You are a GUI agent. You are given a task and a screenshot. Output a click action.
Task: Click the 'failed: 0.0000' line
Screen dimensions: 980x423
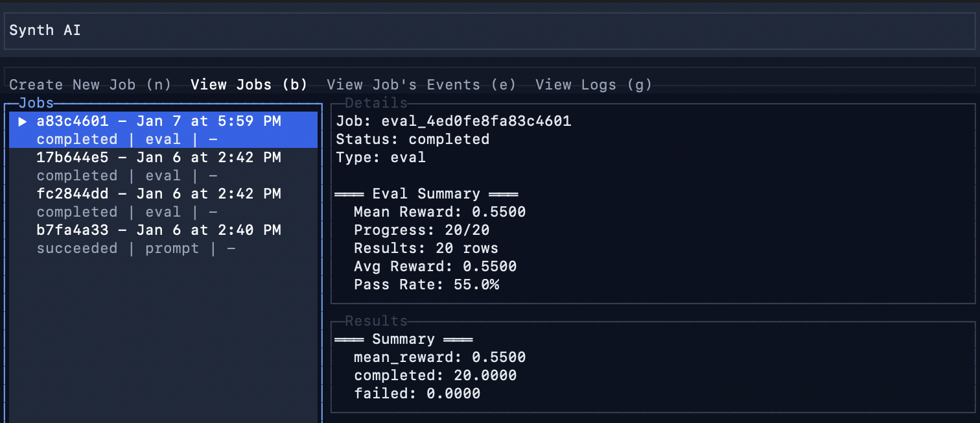(417, 394)
